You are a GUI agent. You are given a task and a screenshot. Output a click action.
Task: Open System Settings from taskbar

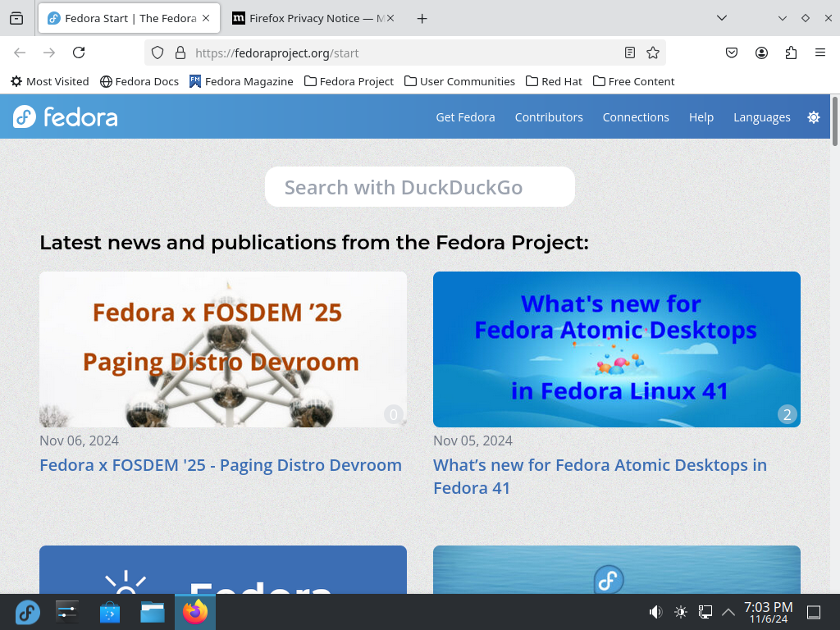(67, 612)
